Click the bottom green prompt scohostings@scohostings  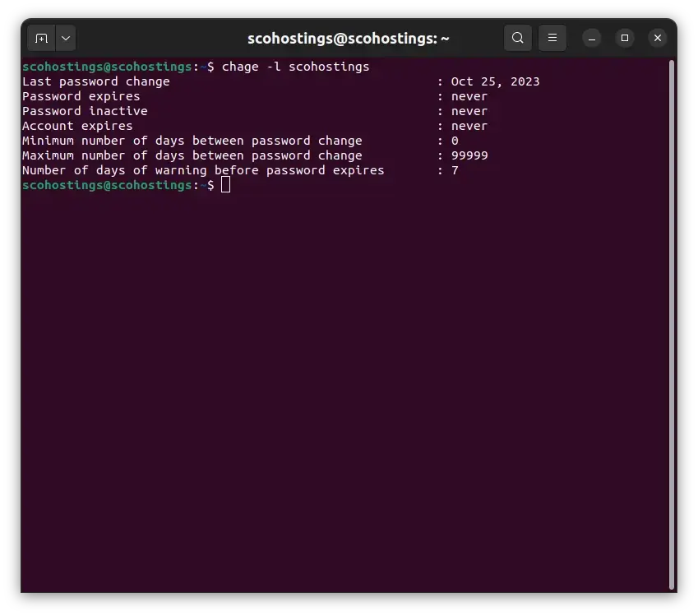pos(107,185)
